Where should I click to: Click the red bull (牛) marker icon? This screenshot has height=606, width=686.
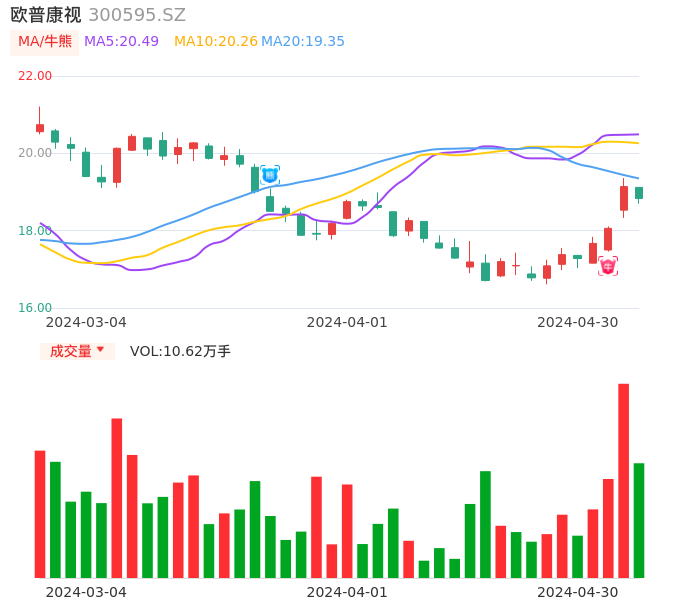[x=608, y=266]
